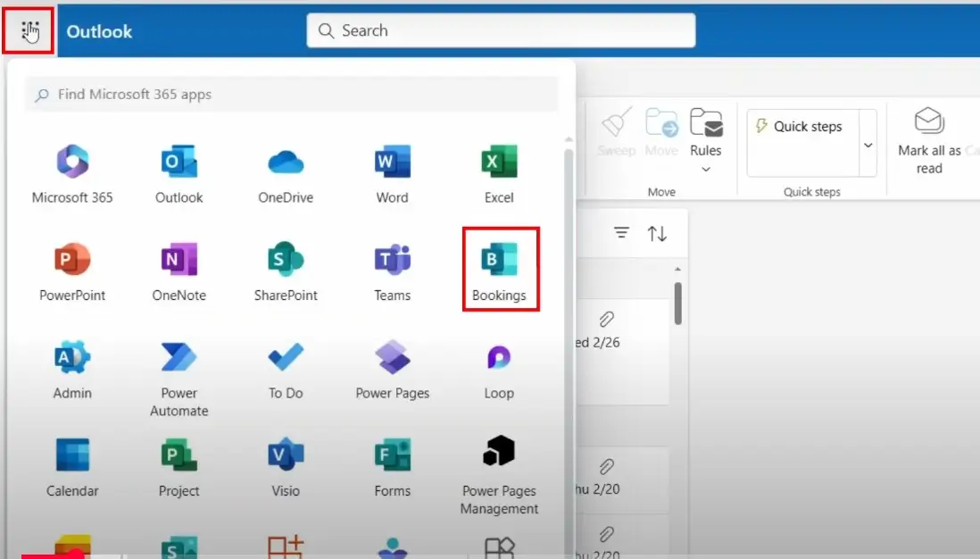This screenshot has height=559, width=980.
Task: Launch the To Do app
Action: tap(286, 367)
